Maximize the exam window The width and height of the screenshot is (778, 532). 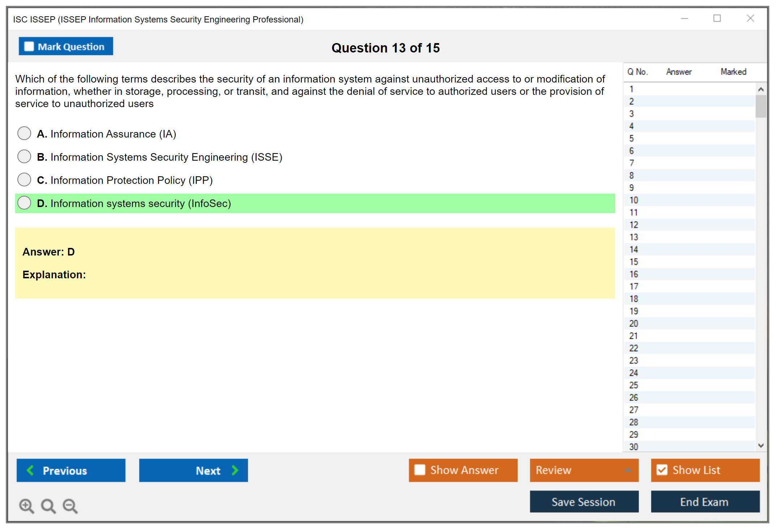[x=717, y=18]
